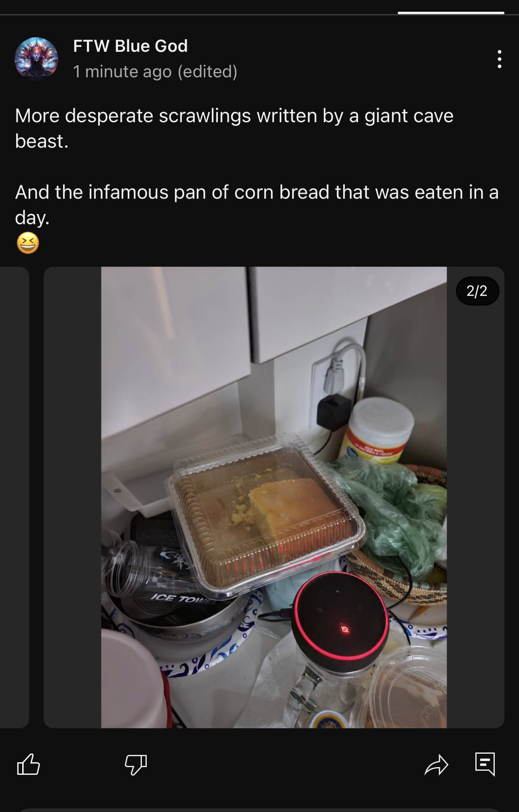This screenshot has height=812, width=519.
Task: Tap the yellow-lidded wipes canister in photo
Action: [377, 431]
